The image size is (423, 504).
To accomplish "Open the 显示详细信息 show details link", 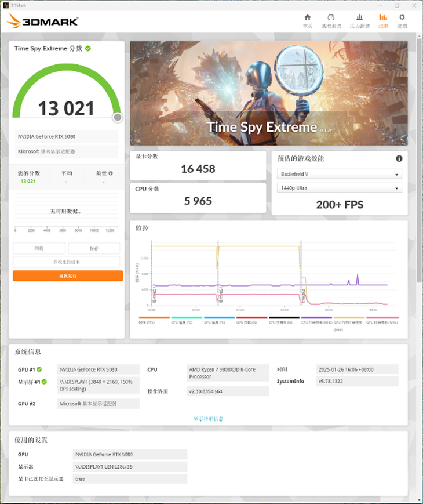I will [x=208, y=419].
